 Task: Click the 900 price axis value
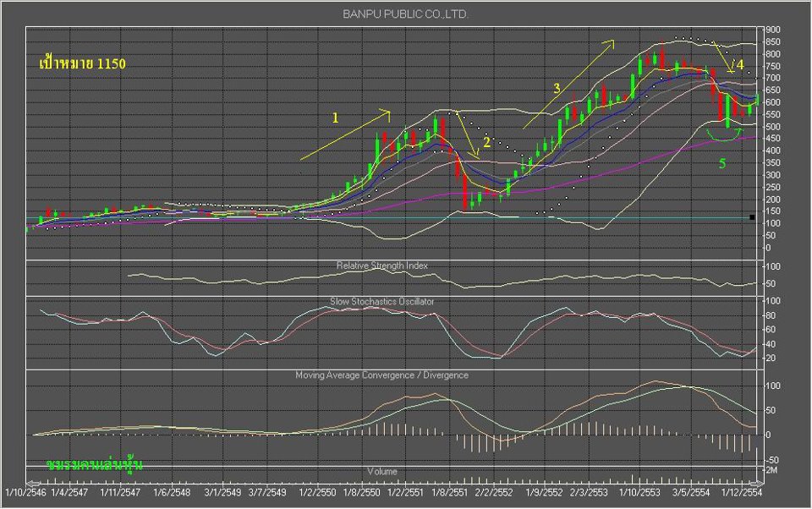(772, 30)
